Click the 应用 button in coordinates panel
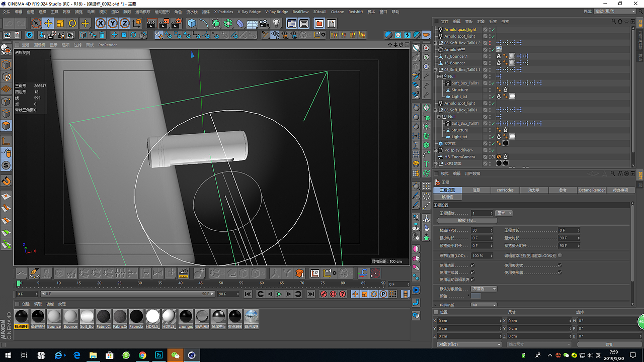The height and width of the screenshot is (362, 644). (x=609, y=344)
